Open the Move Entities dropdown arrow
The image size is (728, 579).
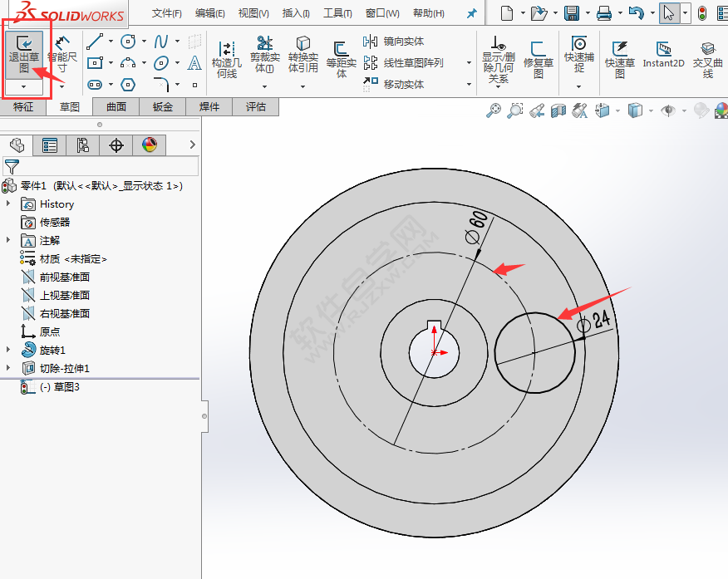point(469,85)
